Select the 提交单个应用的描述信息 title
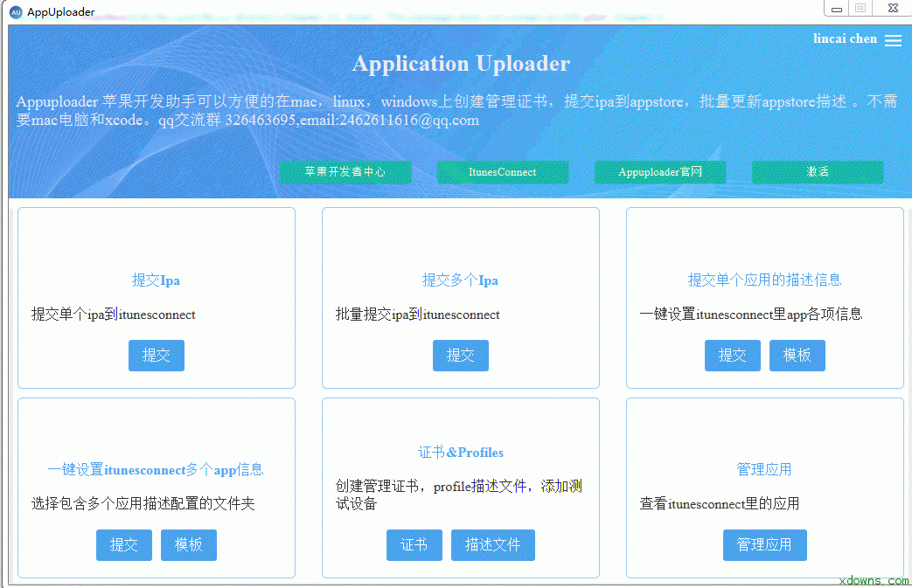Viewport: 912px width, 588px height. [x=765, y=280]
